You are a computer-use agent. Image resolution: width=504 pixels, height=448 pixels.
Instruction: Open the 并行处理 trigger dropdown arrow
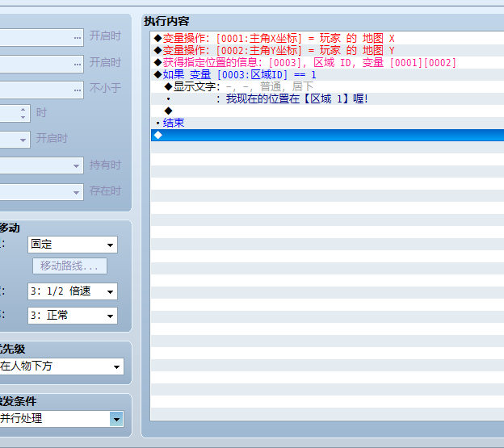[x=116, y=419]
